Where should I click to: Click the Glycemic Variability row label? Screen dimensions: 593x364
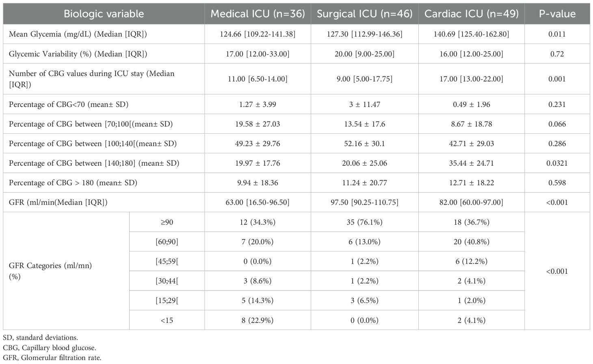(78, 54)
